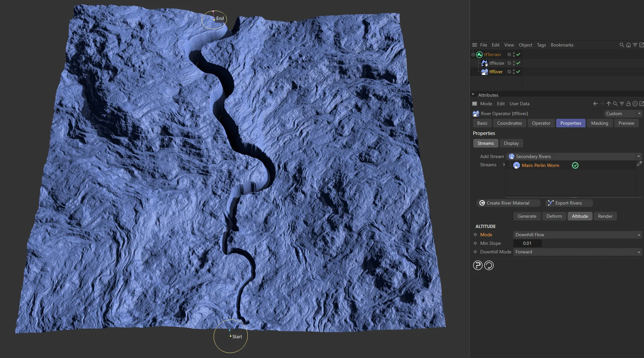This screenshot has height=358, width=644.
Task: Click the reset circular arrow icon
Action: [489, 265]
